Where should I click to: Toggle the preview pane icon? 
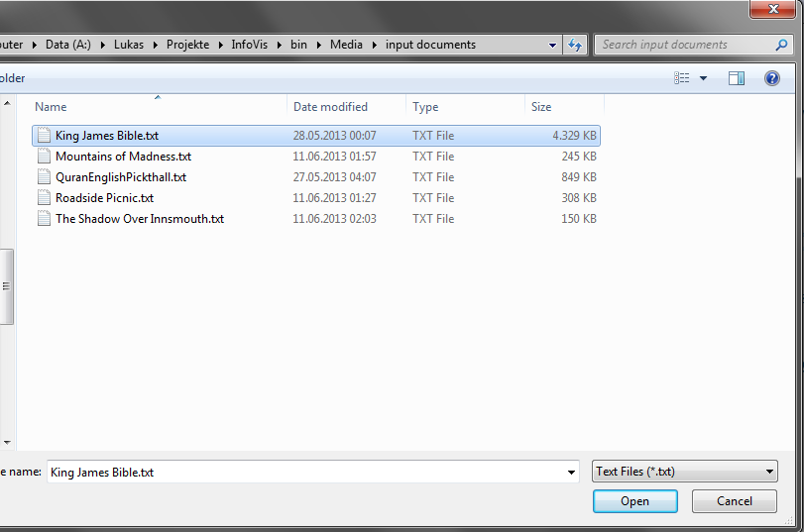[737, 78]
